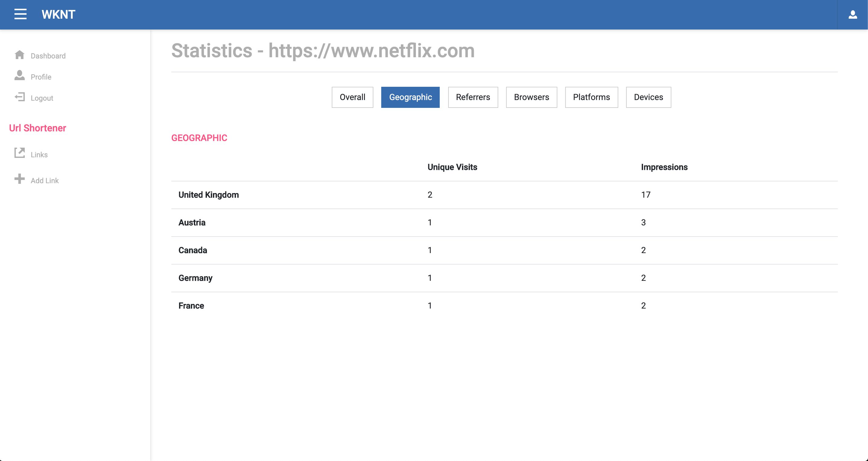Screen dimensions: 868x461
Task: Click the Profile person icon
Action: click(x=20, y=75)
